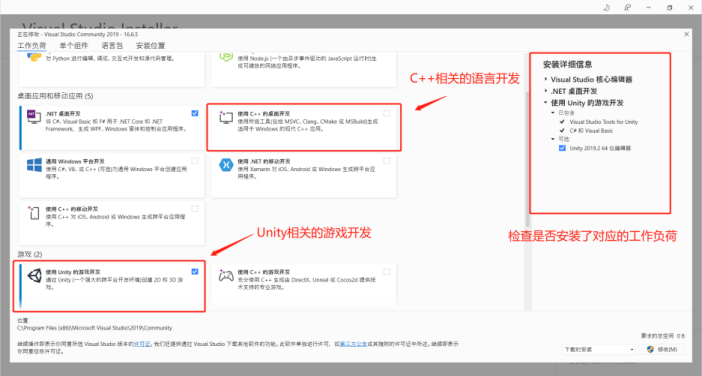The width and height of the screenshot is (702, 376).
Task: Close the modify dialog with its X button
Action: coord(686,34)
